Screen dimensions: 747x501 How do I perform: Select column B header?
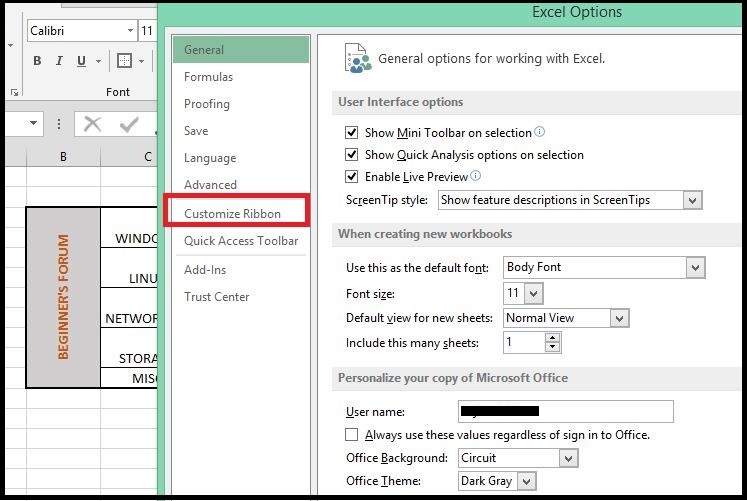coord(63,157)
